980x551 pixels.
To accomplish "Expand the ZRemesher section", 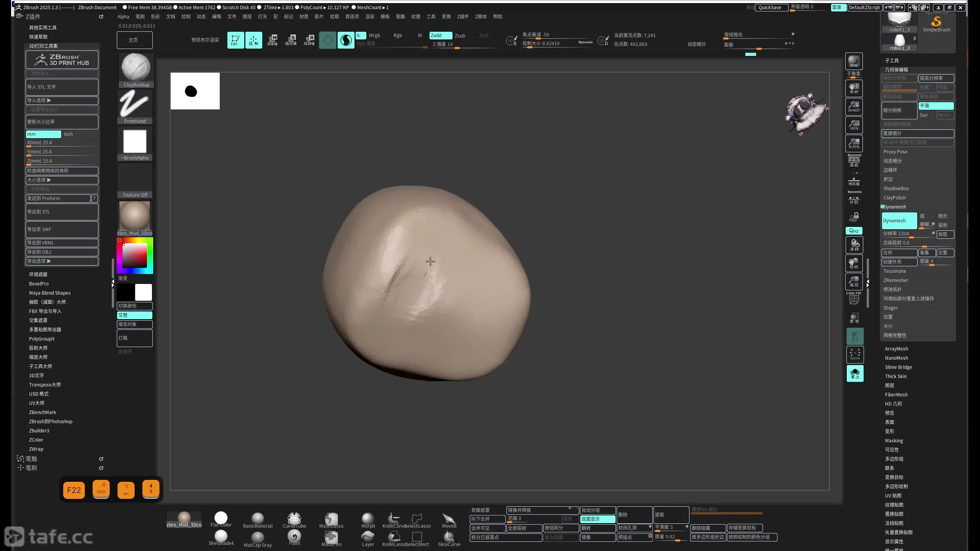I will click(x=896, y=280).
